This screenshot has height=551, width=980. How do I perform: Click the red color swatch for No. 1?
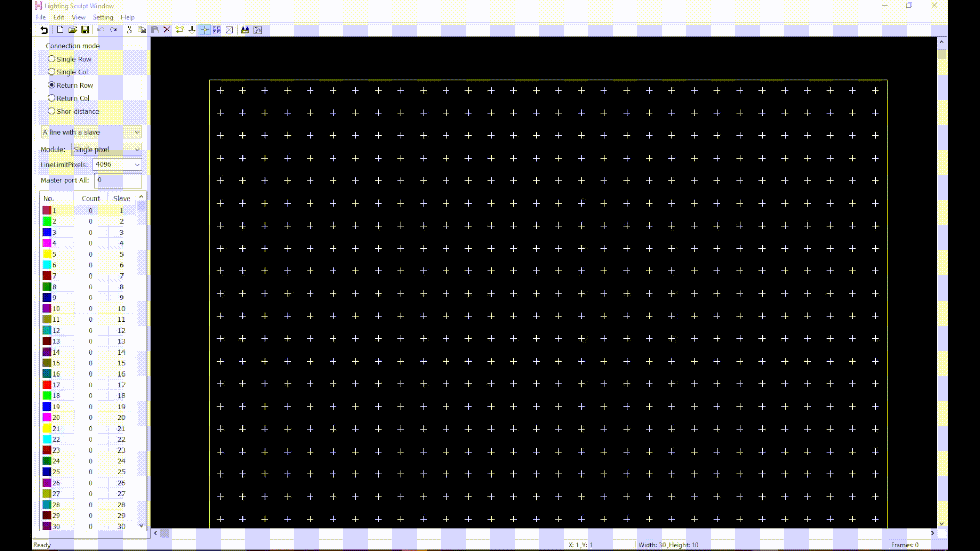(47, 210)
